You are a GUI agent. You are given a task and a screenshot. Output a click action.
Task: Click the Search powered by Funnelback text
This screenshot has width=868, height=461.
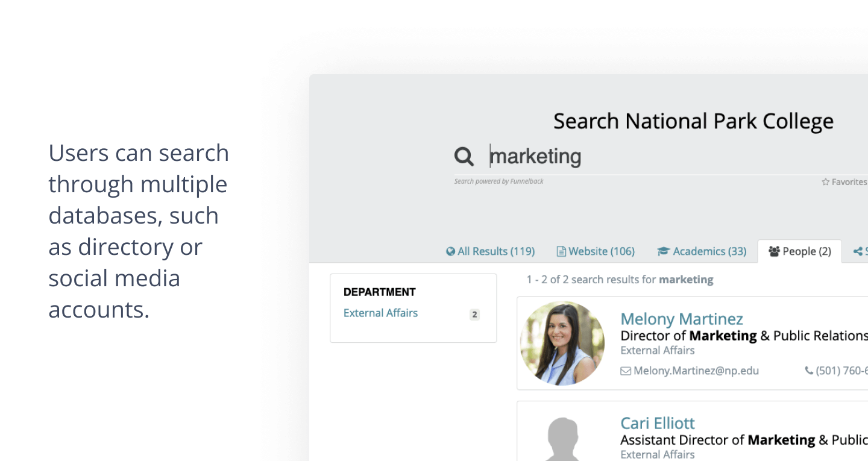pos(499,181)
